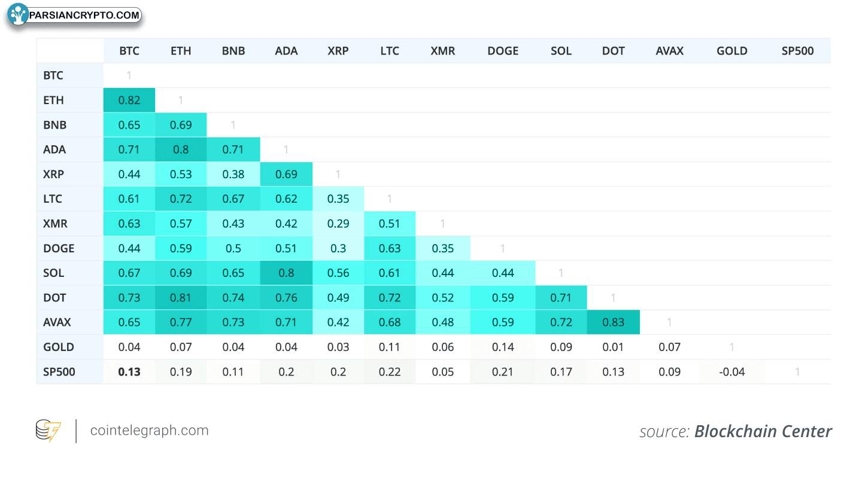Image resolution: width=868 pixels, height=479 pixels.
Task: Click the Blockchain Center source credit
Action: tap(763, 431)
